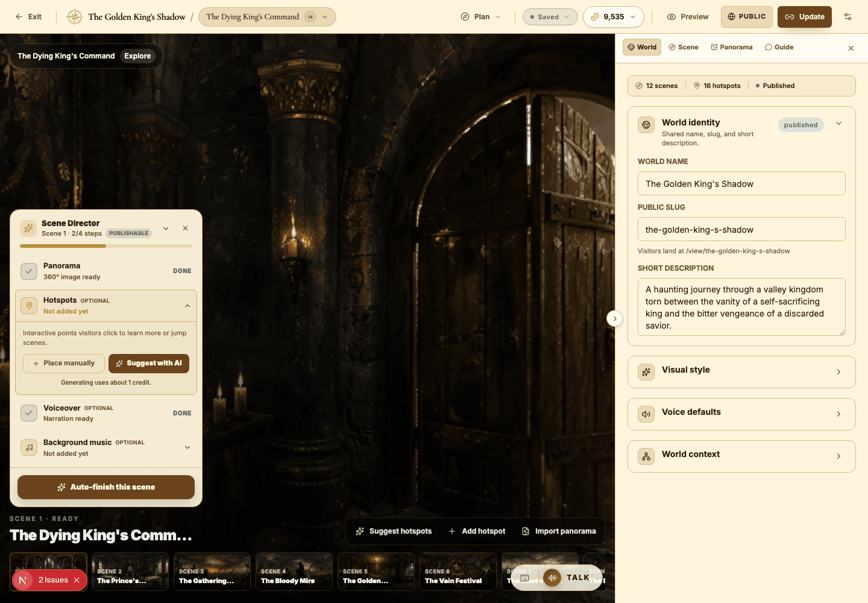The width and height of the screenshot is (868, 603).
Task: Click the credits coin icon beside 9,535
Action: (595, 17)
